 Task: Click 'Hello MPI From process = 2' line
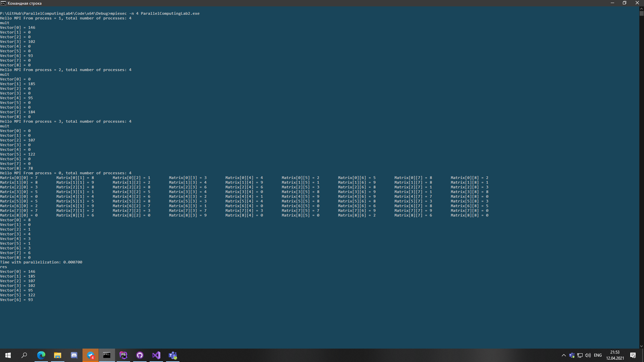(66, 70)
